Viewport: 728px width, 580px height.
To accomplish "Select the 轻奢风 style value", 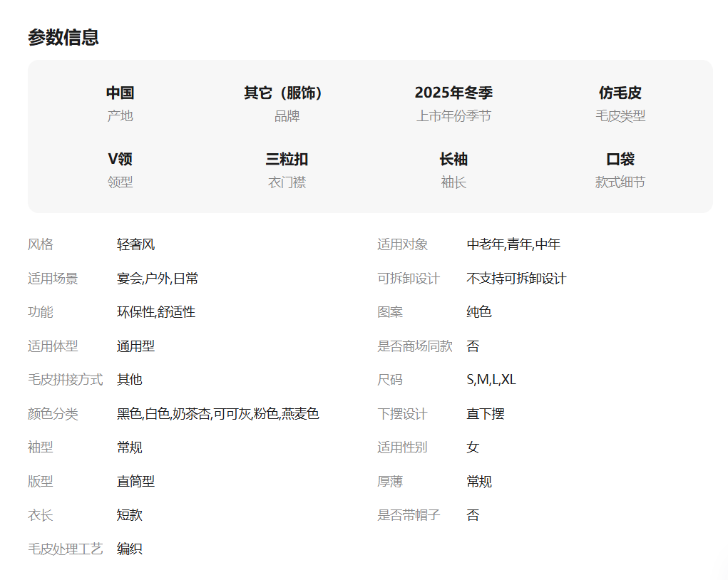I will 135,244.
